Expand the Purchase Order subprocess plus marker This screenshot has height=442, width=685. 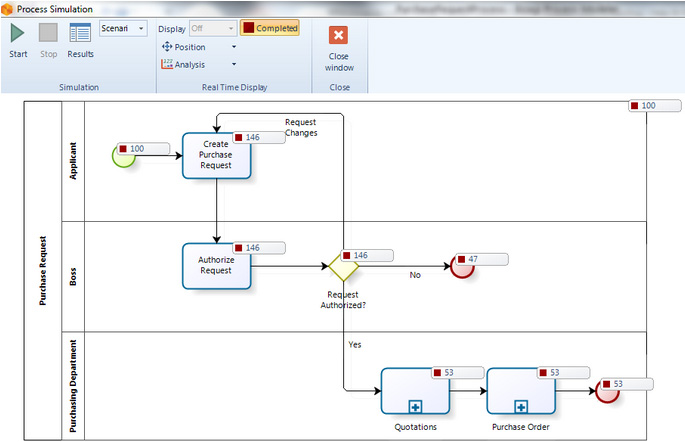point(521,407)
